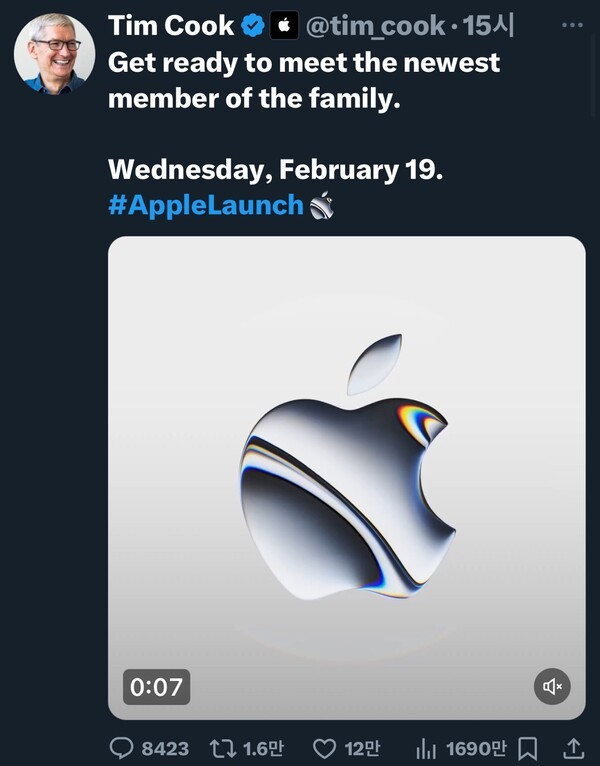Like the post with the heart icon
600x766 pixels.
point(324,747)
